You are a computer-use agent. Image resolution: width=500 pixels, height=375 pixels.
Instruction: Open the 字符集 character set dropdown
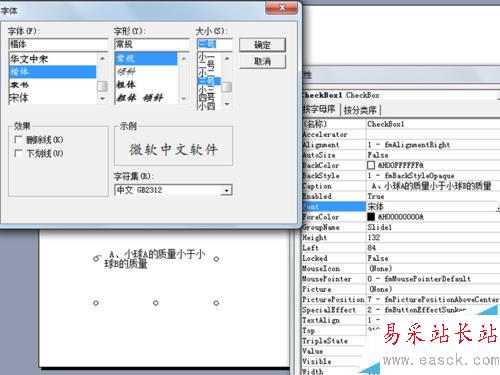[x=227, y=190]
